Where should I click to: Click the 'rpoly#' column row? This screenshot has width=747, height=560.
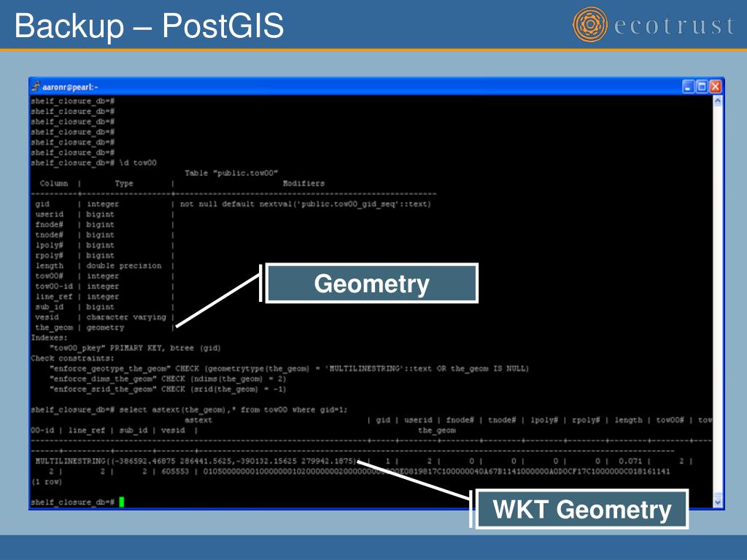[x=104, y=256]
